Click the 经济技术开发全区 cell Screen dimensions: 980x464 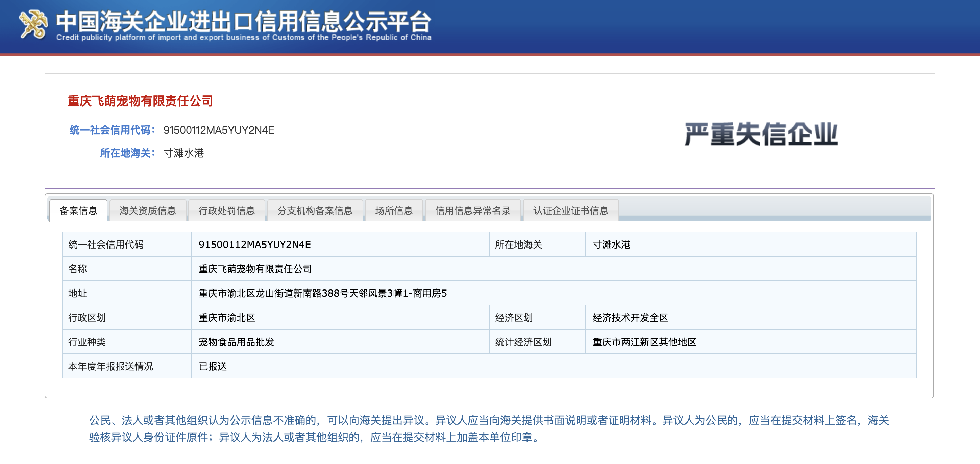751,318
